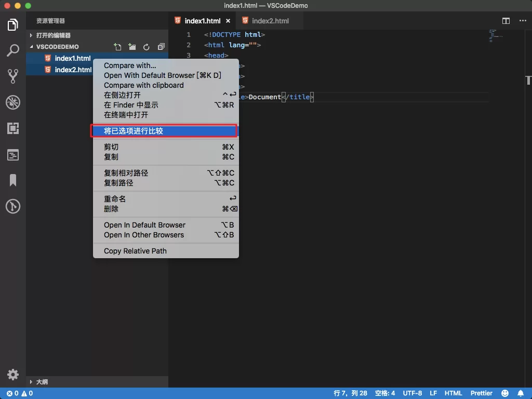Collapse all folders in explorer

[161, 47]
